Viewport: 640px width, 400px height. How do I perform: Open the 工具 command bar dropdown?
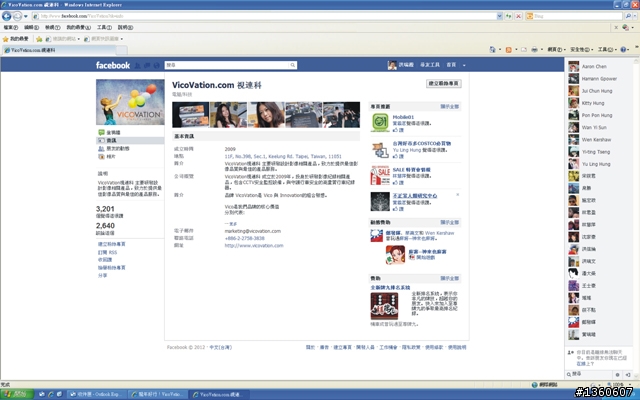point(607,50)
